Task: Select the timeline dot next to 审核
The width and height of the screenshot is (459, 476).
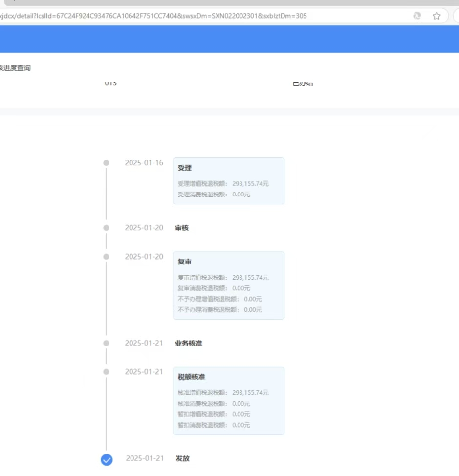Action: click(x=106, y=228)
